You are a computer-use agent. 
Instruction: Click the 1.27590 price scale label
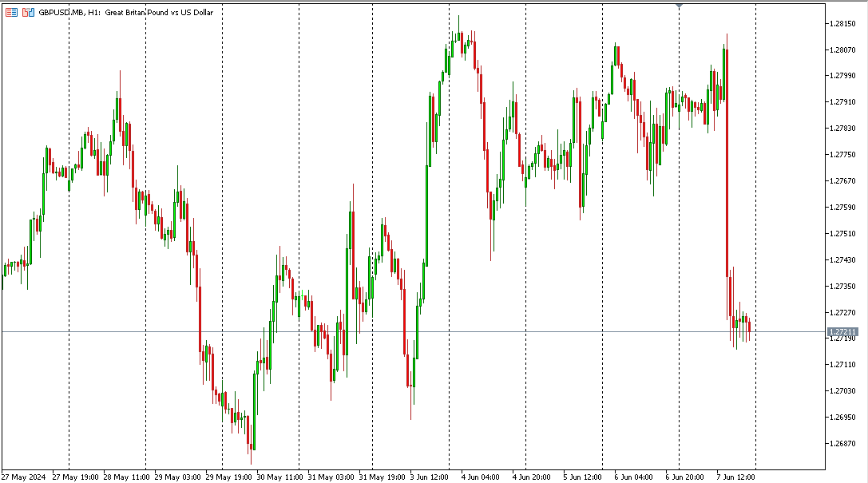coord(842,208)
